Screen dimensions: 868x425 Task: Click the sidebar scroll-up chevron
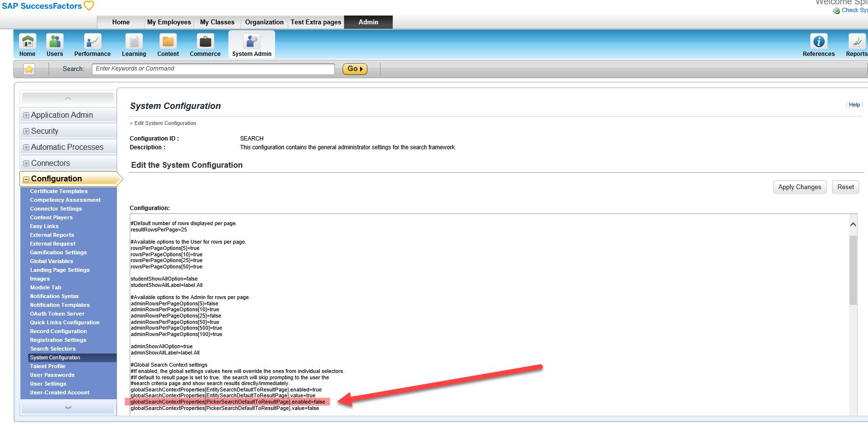coord(68,98)
